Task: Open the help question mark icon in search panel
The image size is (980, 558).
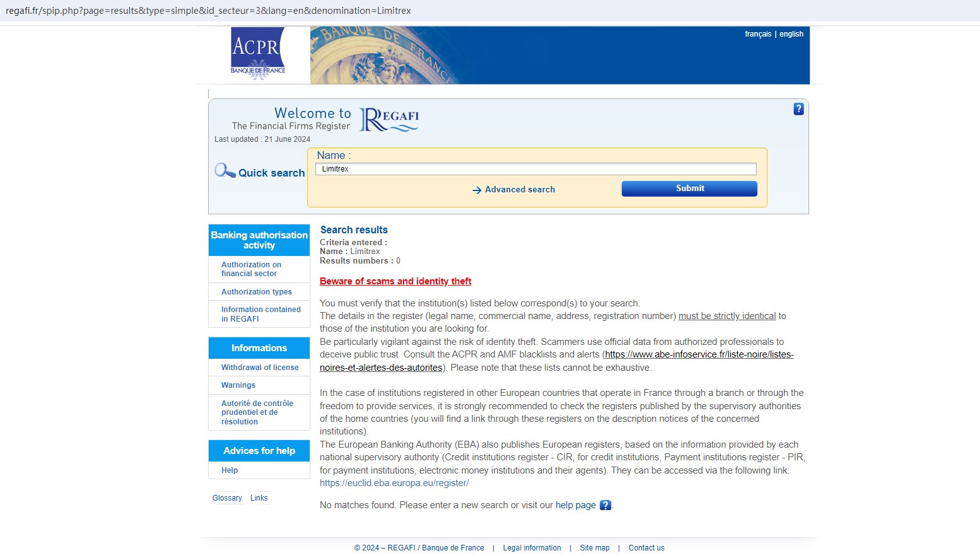Action: (x=798, y=109)
